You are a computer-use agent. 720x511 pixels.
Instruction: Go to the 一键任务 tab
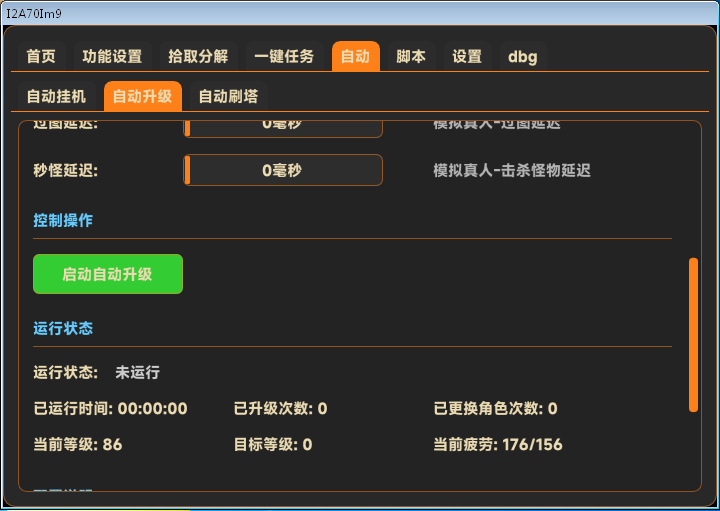pyautogui.click(x=284, y=57)
